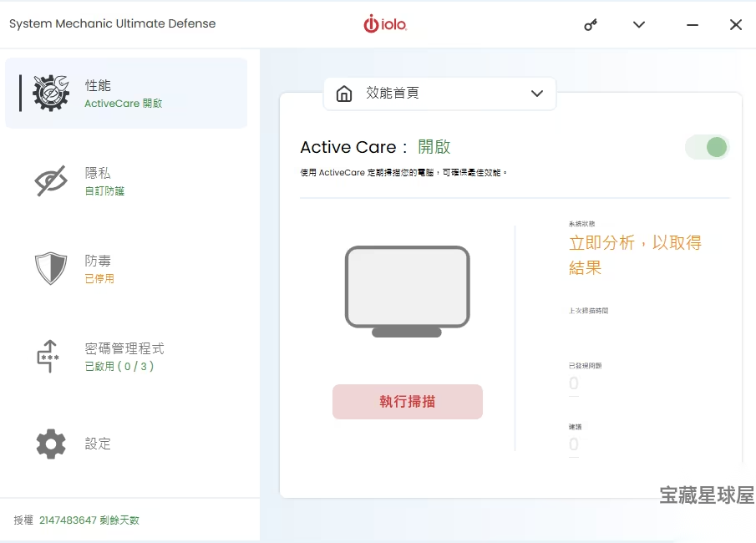The width and height of the screenshot is (756, 543).
Task: Select the 性能 sidebar label
Action: [x=98, y=86]
